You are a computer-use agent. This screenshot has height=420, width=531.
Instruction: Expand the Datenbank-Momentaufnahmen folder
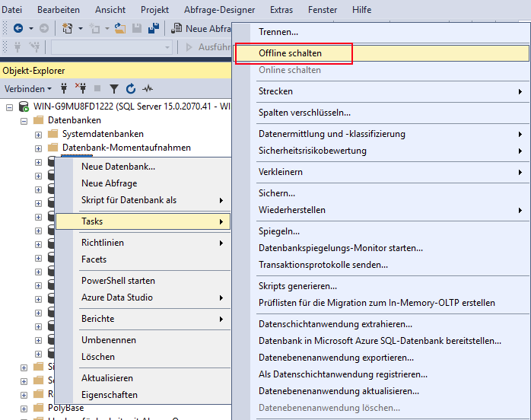tap(39, 148)
